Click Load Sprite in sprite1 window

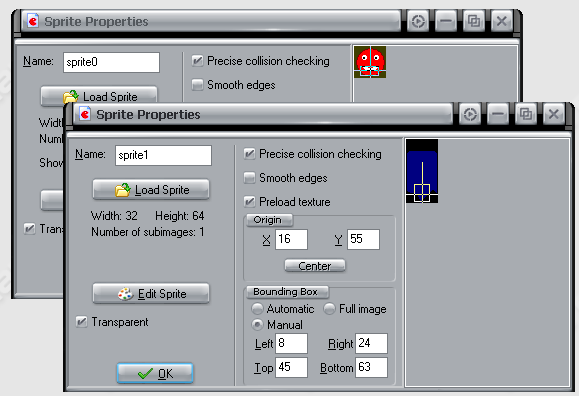click(151, 190)
